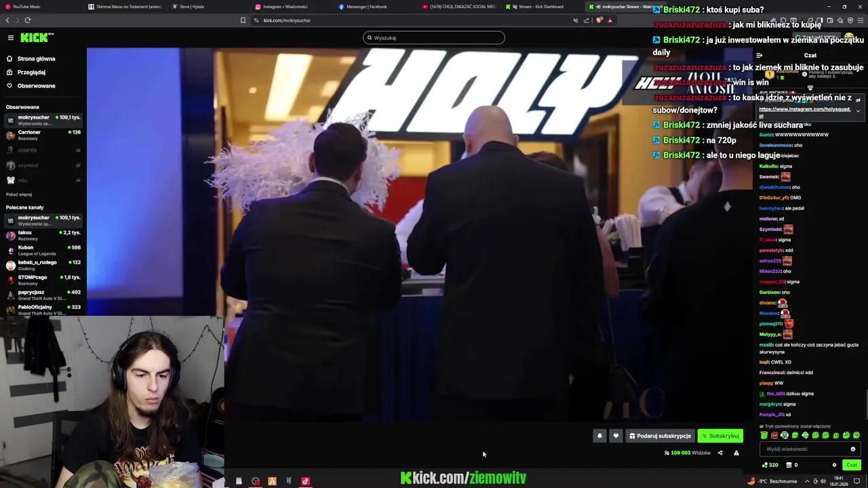Toggle notification bell for the channel
The width and height of the screenshot is (868, 488).
click(x=599, y=436)
